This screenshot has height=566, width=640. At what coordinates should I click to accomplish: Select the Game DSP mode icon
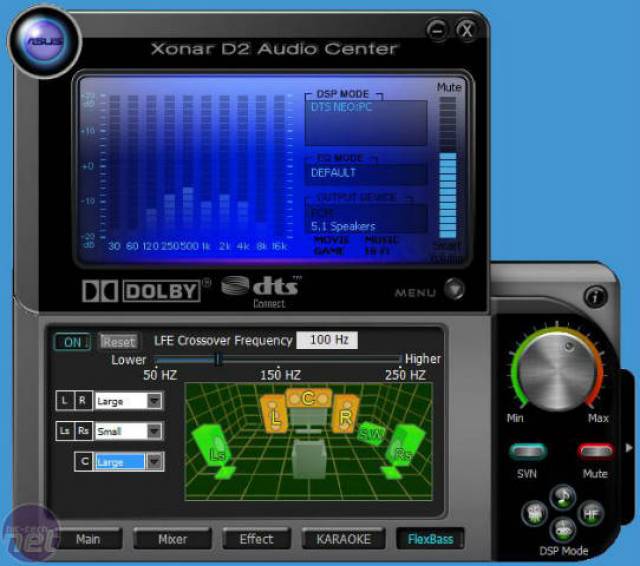pyautogui.click(x=563, y=530)
